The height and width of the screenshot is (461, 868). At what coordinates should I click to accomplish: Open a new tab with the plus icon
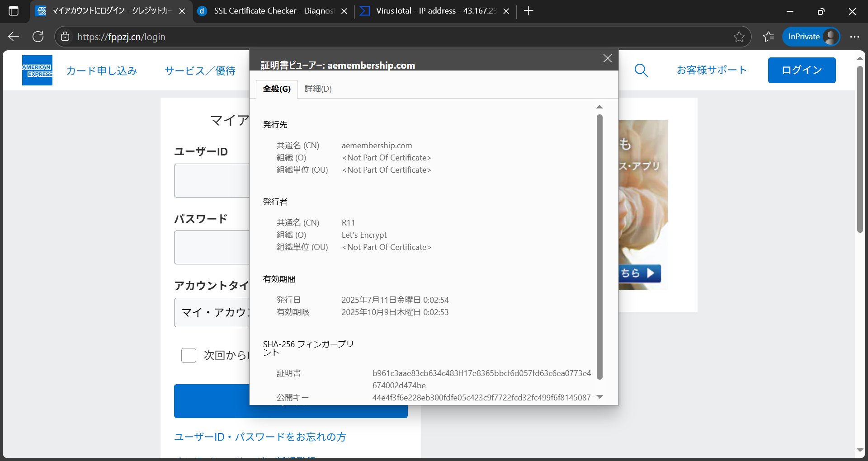(x=528, y=11)
